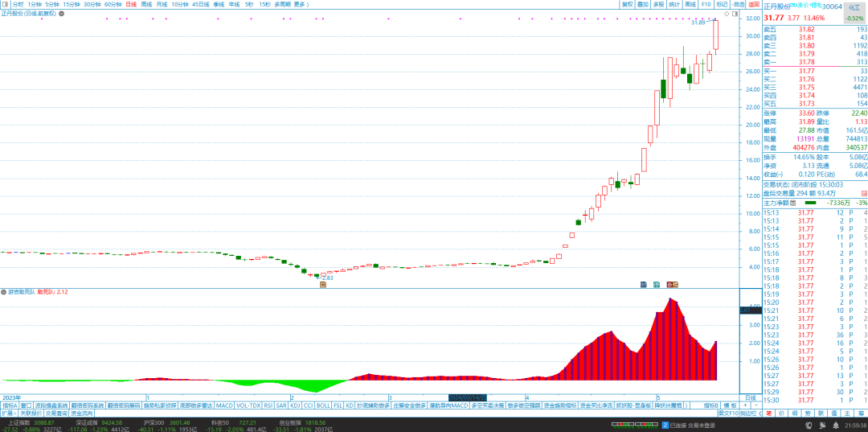Switch to the 年线 yearly period
This screenshot has width=868, height=432.
click(235, 4)
